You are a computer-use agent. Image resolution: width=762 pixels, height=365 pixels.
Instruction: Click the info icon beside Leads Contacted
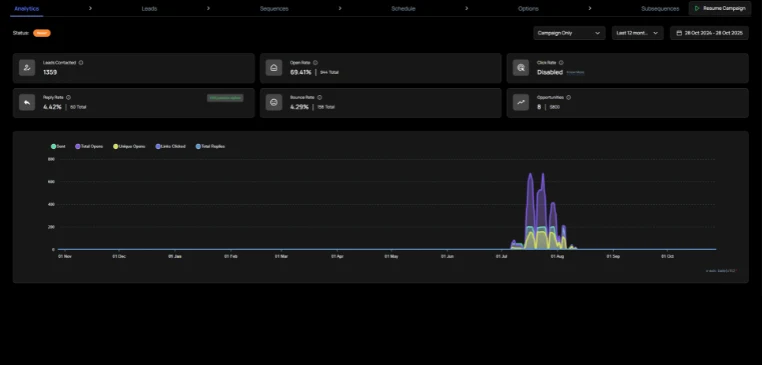point(81,63)
